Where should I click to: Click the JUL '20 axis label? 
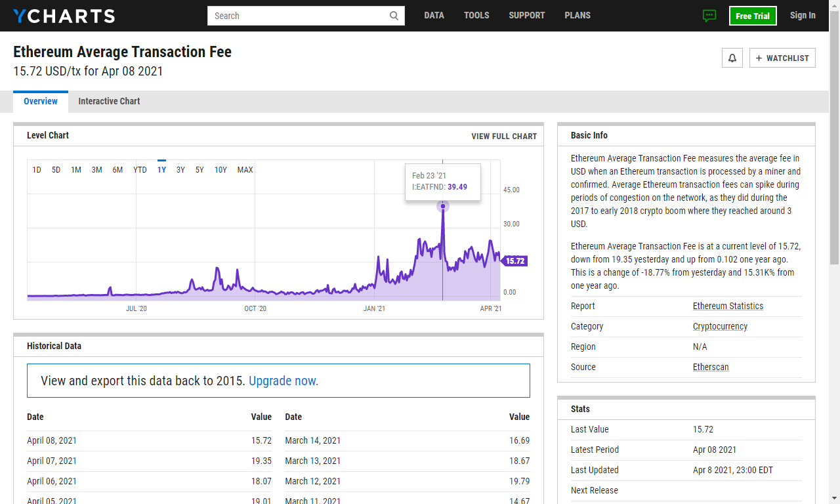(x=136, y=309)
